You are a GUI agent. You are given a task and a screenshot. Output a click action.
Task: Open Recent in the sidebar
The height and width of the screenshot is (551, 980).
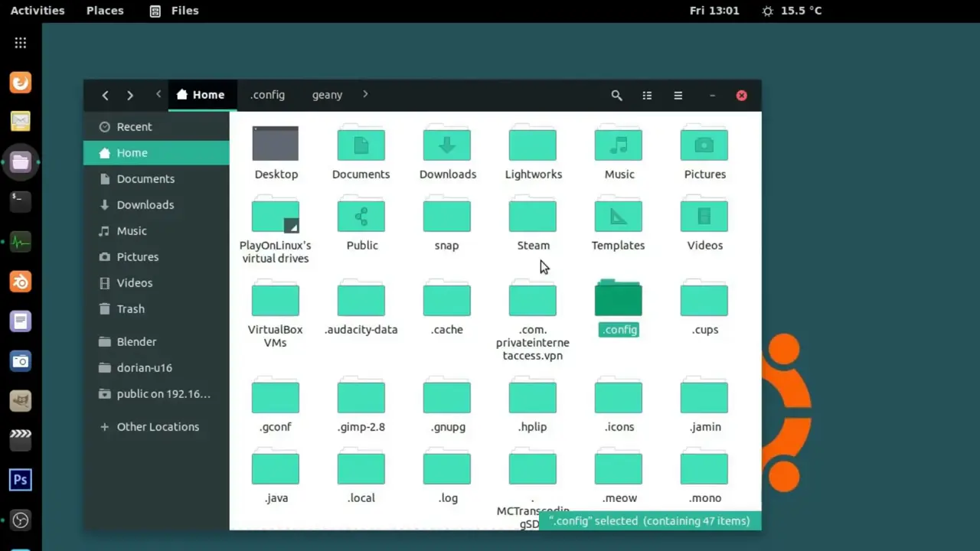[x=156, y=127]
